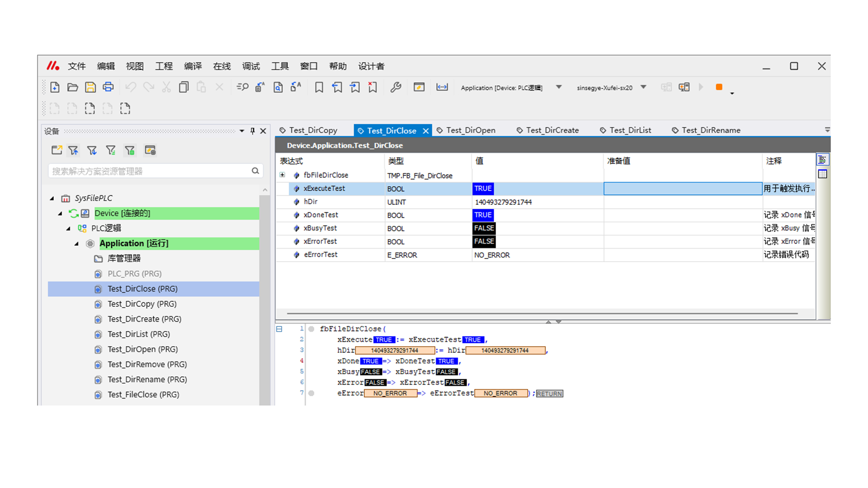This screenshot has height=488, width=868.
Task: Open the 在线 menu
Action: point(222,66)
